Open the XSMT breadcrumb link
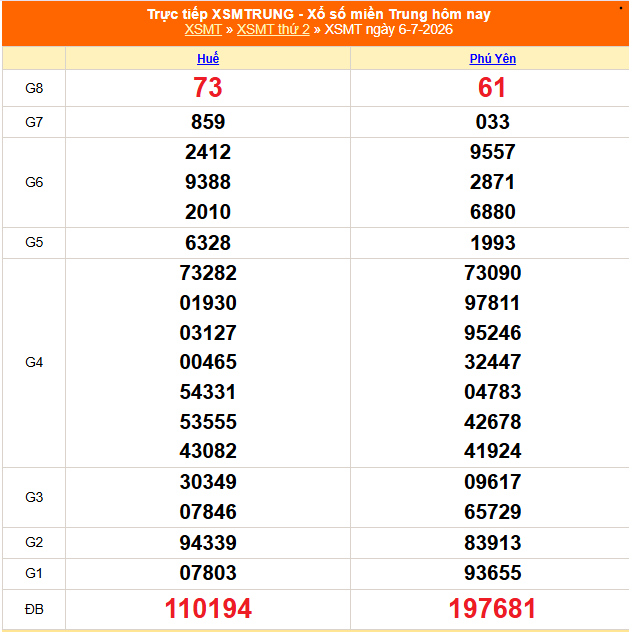This screenshot has height=632, width=629. click(x=203, y=29)
